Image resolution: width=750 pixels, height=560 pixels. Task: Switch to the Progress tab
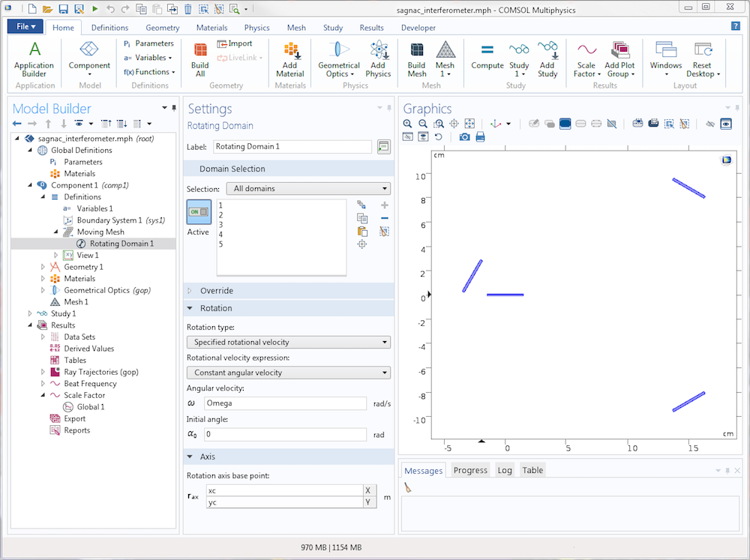pyautogui.click(x=470, y=471)
